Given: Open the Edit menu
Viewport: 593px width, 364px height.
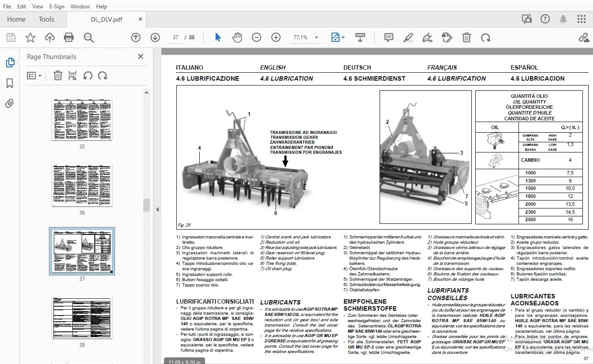Looking at the screenshot, I should 22,7.
